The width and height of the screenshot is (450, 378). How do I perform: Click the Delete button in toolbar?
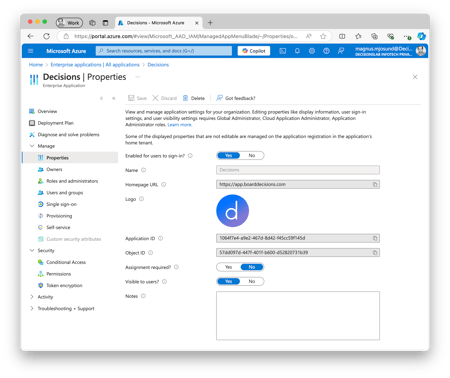coord(194,98)
